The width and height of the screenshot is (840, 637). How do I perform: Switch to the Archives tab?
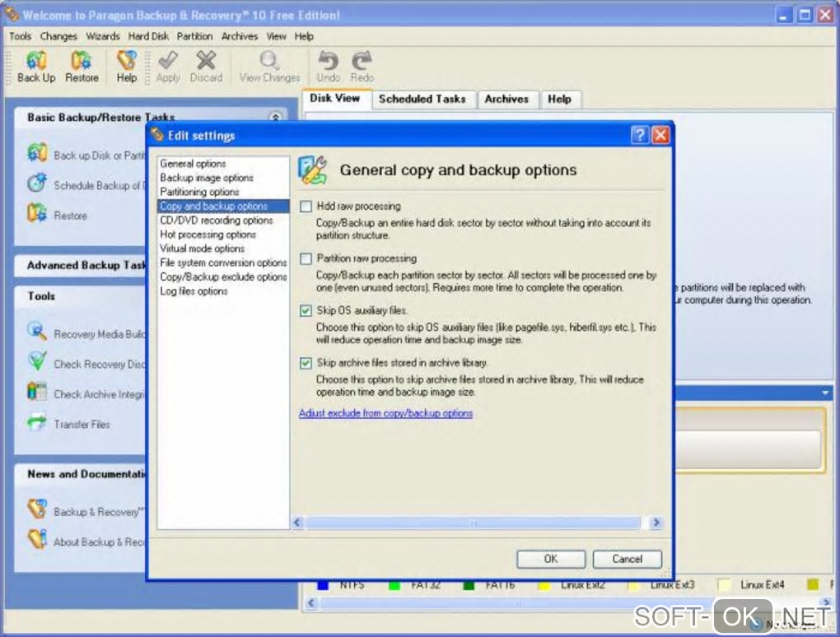coord(506,99)
